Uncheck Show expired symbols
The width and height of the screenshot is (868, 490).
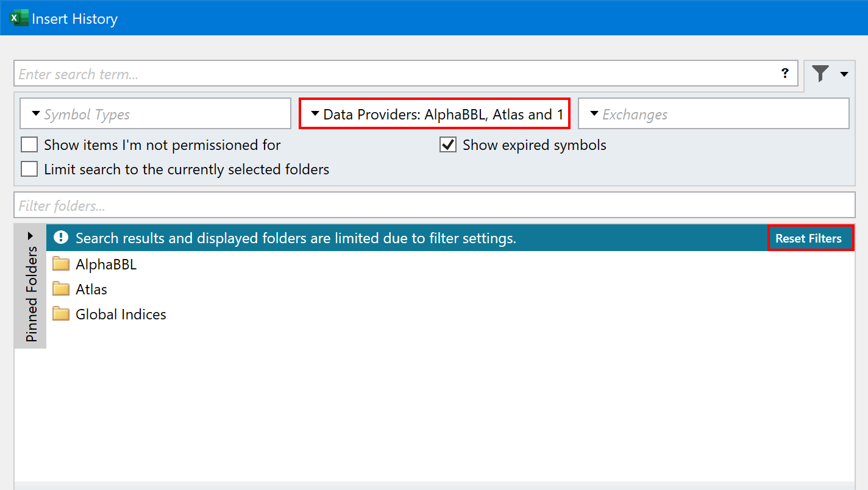click(x=448, y=145)
